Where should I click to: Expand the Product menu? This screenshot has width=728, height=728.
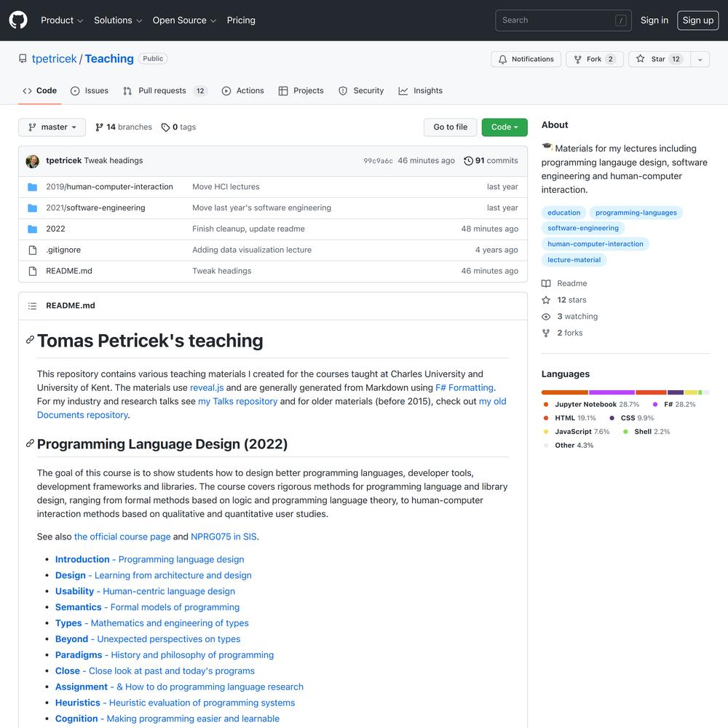pos(62,20)
